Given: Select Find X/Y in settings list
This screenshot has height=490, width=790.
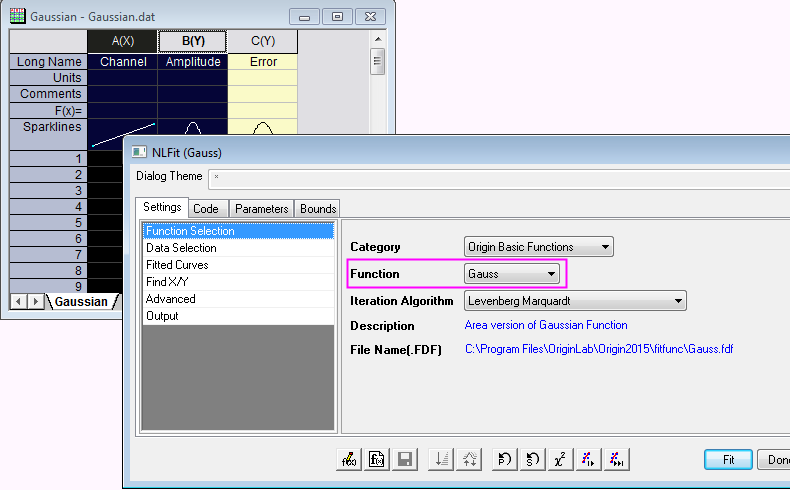Looking at the screenshot, I should 238,282.
